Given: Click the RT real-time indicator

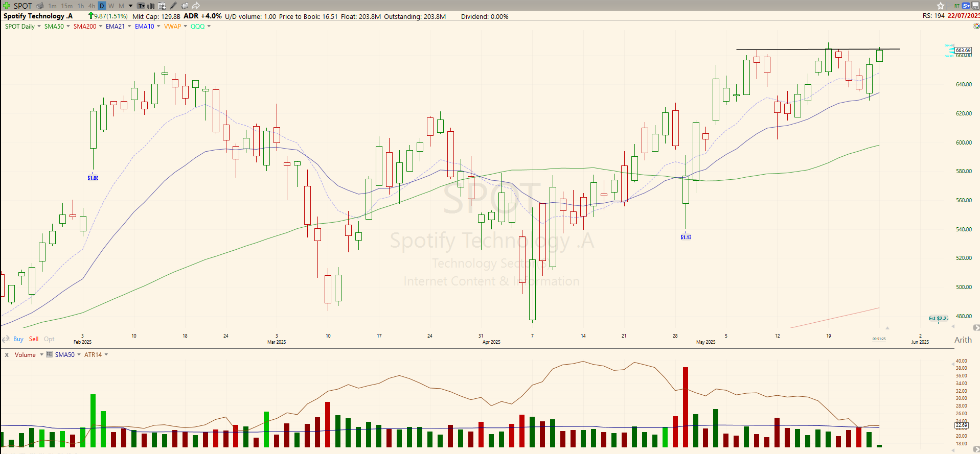Looking at the screenshot, I should (x=957, y=6).
